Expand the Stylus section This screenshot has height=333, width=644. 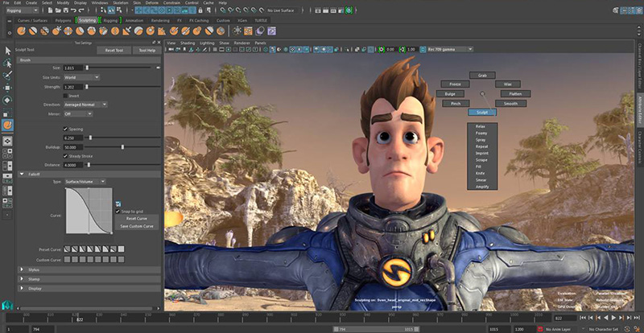(23, 269)
